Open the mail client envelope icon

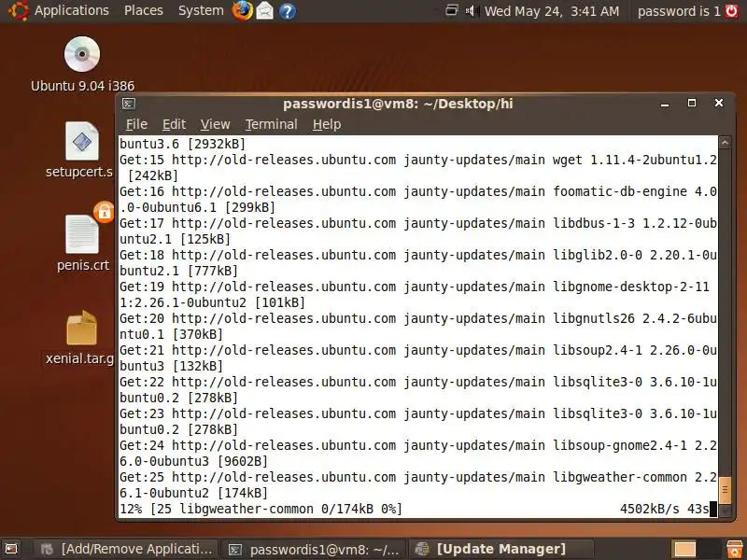[x=265, y=10]
